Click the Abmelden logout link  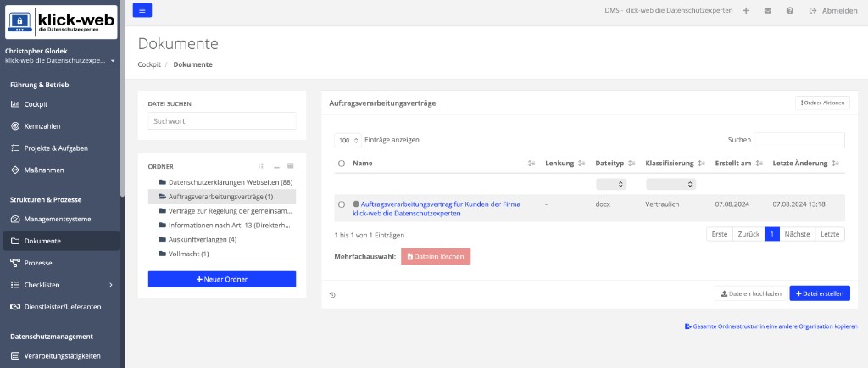833,10
